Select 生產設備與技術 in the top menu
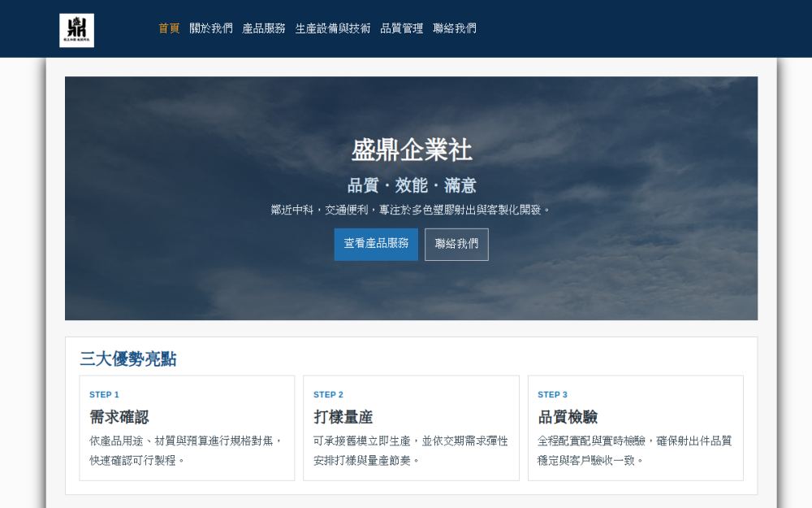 pyautogui.click(x=332, y=28)
